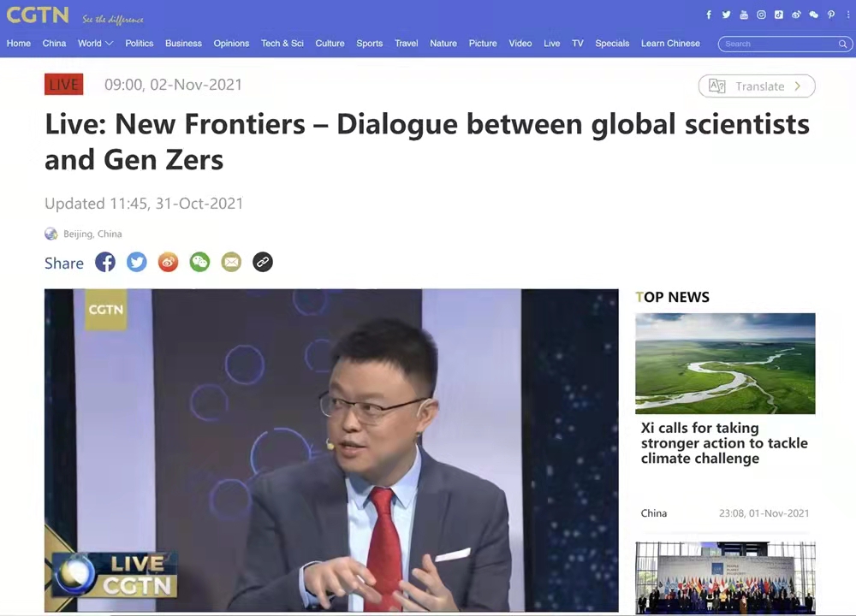Open the Learn Chinese section
Screen dimensions: 856x616
670,44
